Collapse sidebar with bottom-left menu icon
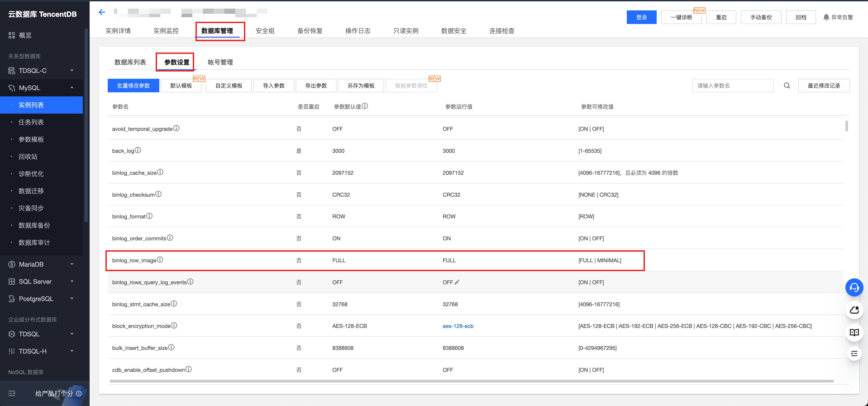The image size is (868, 406). 12,393
